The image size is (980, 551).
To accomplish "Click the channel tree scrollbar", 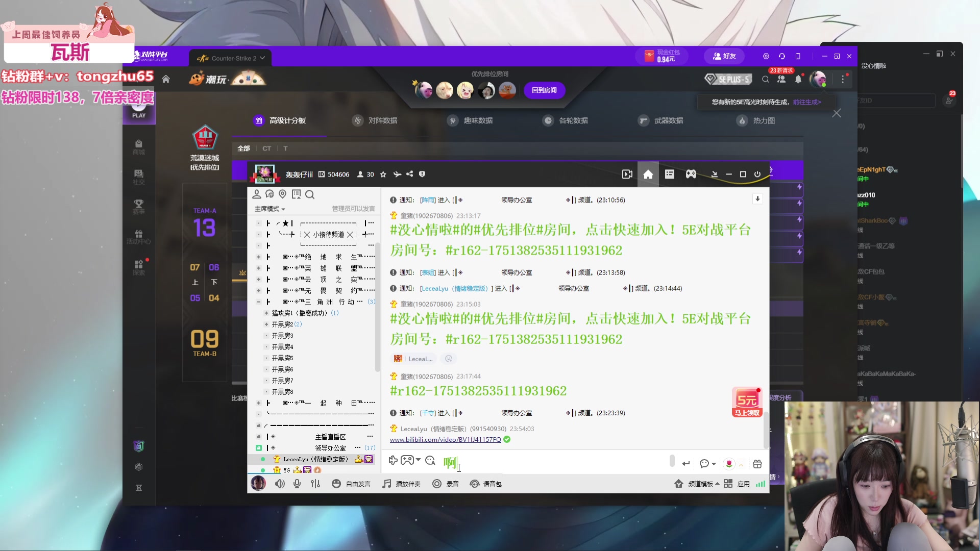I will (377, 306).
